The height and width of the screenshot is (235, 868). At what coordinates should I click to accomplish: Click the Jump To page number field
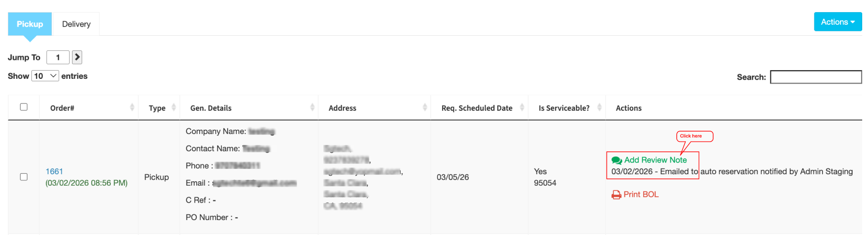pyautogui.click(x=58, y=57)
